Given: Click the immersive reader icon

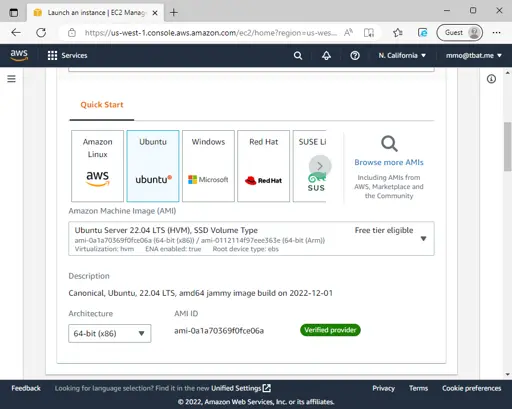Looking at the screenshot, I should 369,33.
